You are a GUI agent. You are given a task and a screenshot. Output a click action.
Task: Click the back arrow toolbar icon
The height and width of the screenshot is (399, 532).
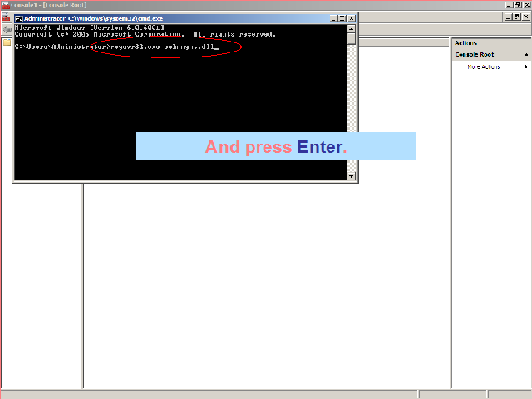[x=6, y=28]
